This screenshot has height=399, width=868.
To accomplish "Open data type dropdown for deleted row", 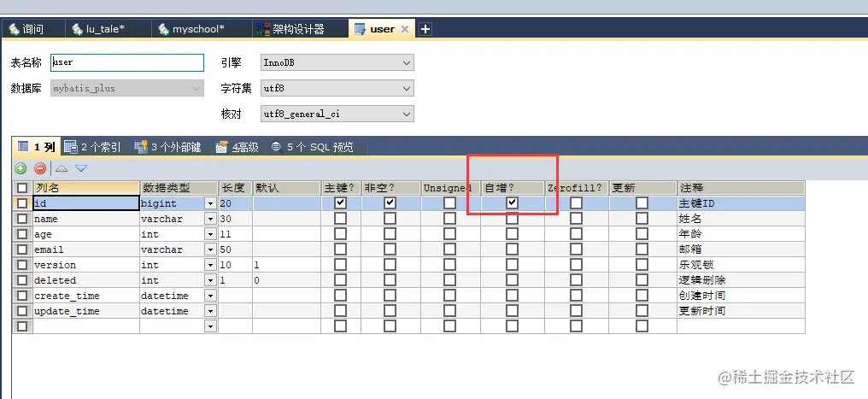I will pos(210,280).
